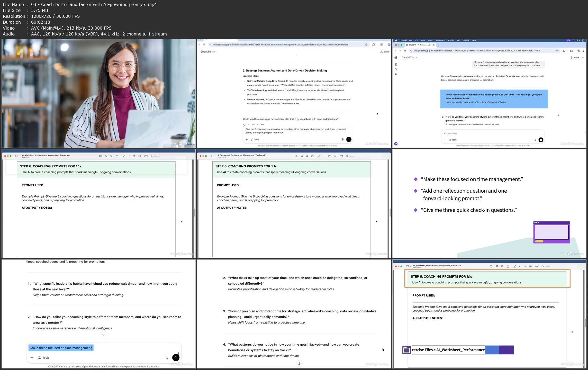The image size is (588, 370).
Task: Toggle the bookmark star in Chrome address bar
Action: coord(557,51)
